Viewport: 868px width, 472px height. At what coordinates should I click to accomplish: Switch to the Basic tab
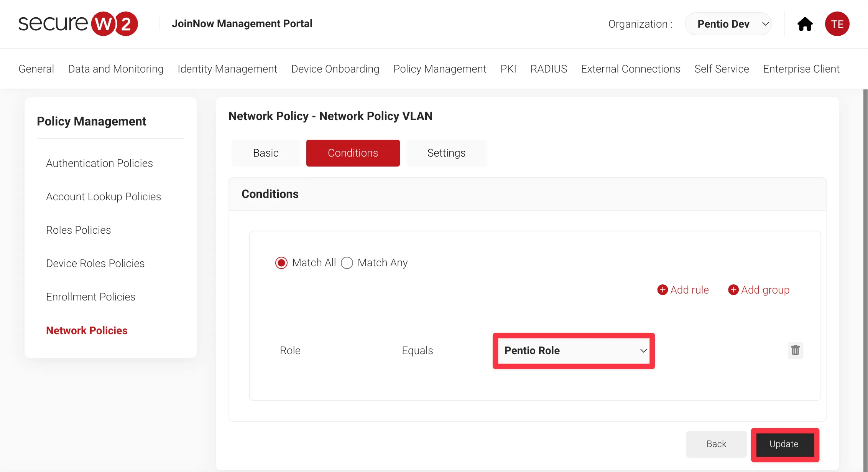coord(266,153)
